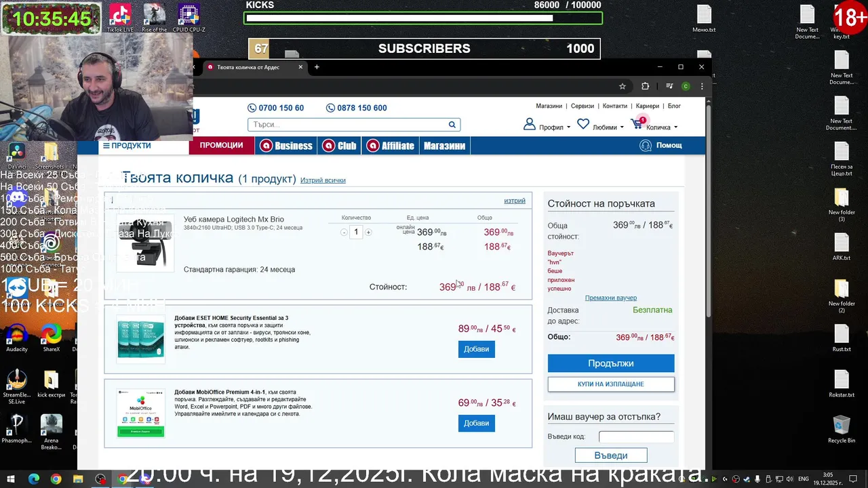Click the КУПИ НА ИЗПЛАЩАНЕ button
Image resolution: width=868 pixels, height=488 pixels.
click(x=611, y=384)
